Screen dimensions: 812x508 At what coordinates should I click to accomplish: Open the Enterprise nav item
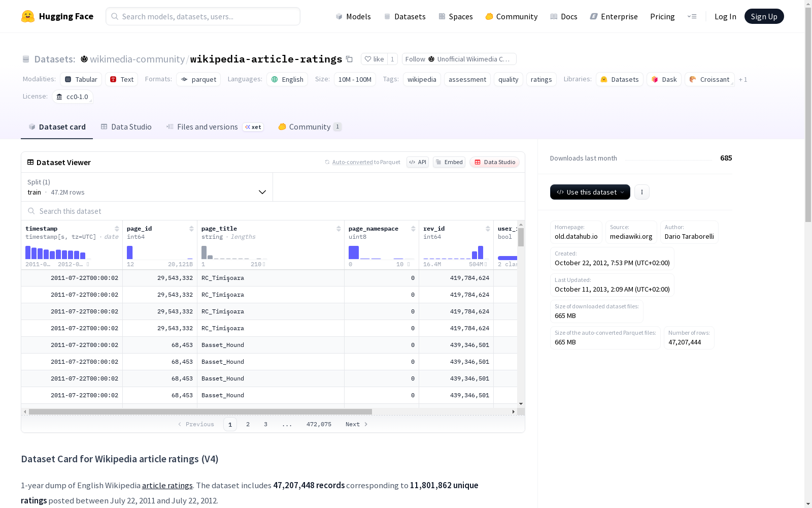614,16
